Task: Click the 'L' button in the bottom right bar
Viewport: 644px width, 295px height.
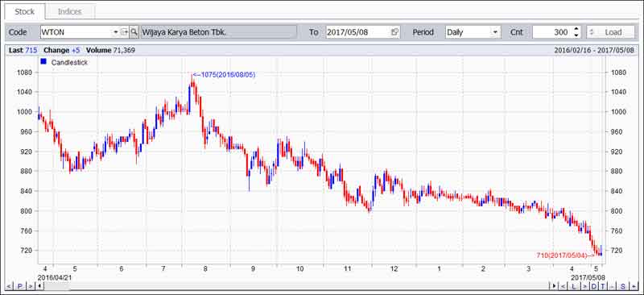Action: (573, 286)
